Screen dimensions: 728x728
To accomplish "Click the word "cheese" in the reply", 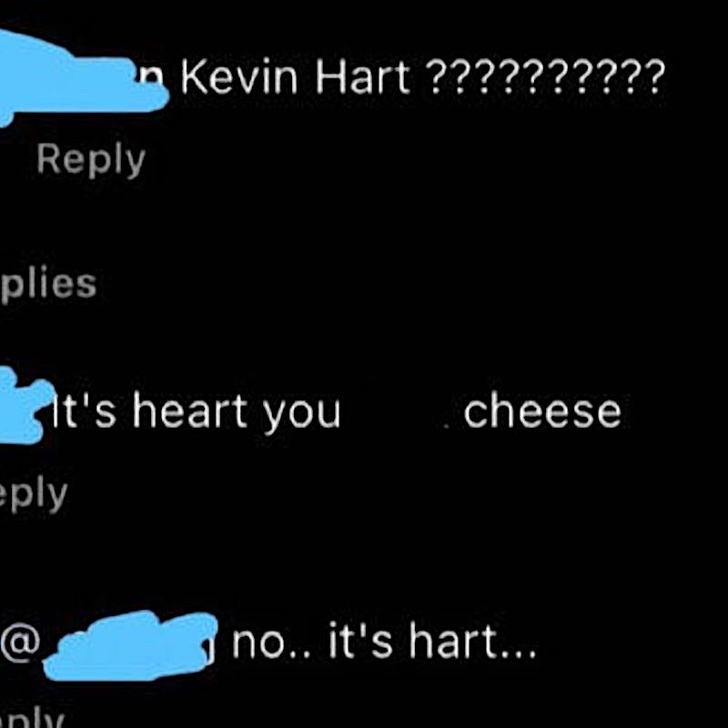I will (542, 411).
